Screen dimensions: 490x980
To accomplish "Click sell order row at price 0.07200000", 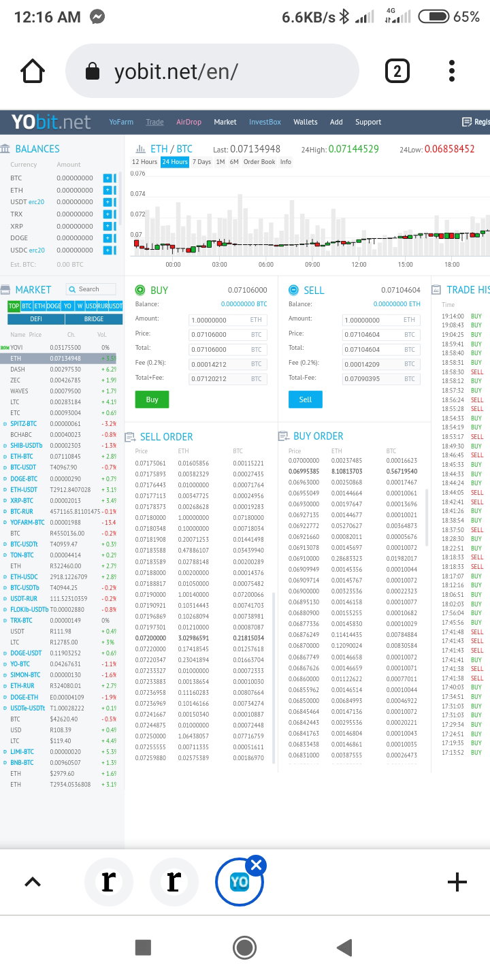I will (x=200, y=638).
